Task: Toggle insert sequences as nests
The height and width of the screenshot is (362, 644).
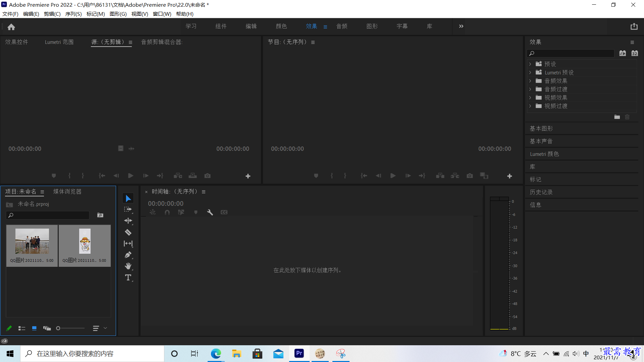Action: [x=153, y=212]
